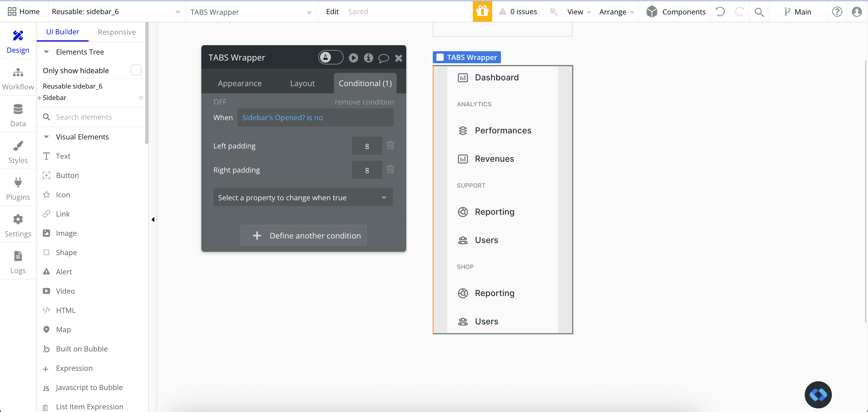Activate the element picker arrow tool
Viewport: 868px width, 412px height.
point(553,12)
